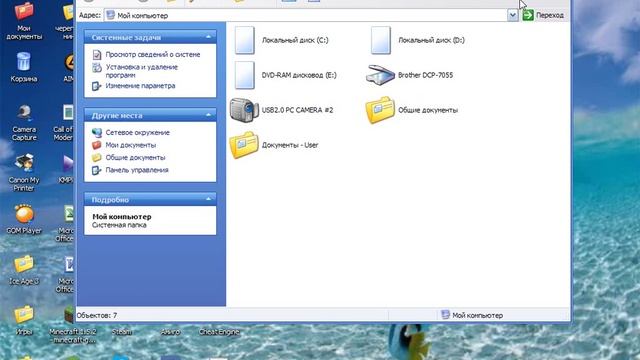Open Панель управления link
Viewport: 640px width, 360px height.
click(x=137, y=170)
